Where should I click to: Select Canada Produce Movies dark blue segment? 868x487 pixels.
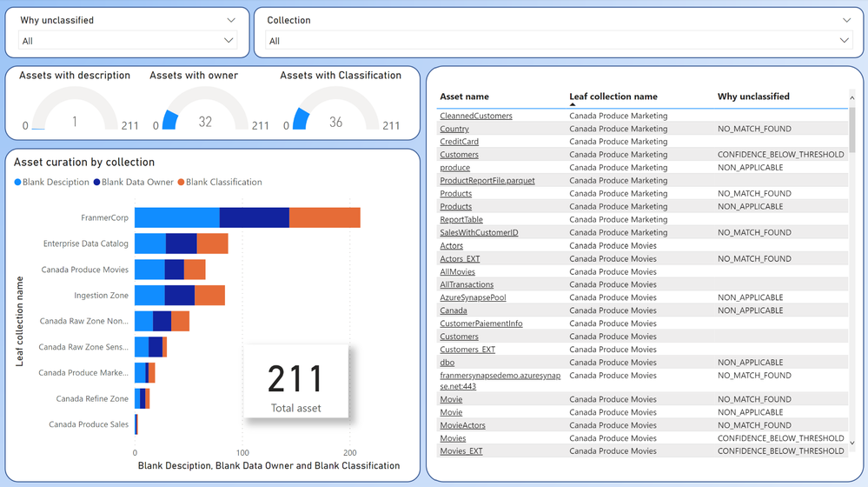(x=175, y=270)
